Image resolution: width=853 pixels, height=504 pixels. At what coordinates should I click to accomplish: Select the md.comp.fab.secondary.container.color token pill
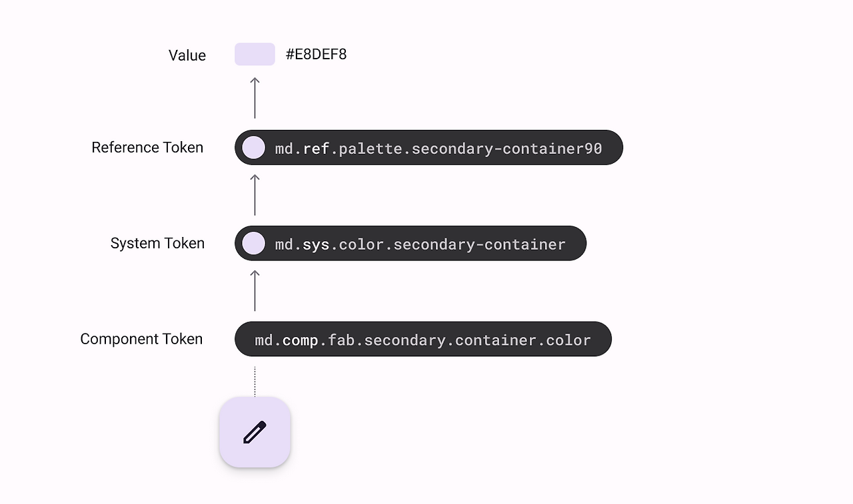pyautogui.click(x=423, y=340)
